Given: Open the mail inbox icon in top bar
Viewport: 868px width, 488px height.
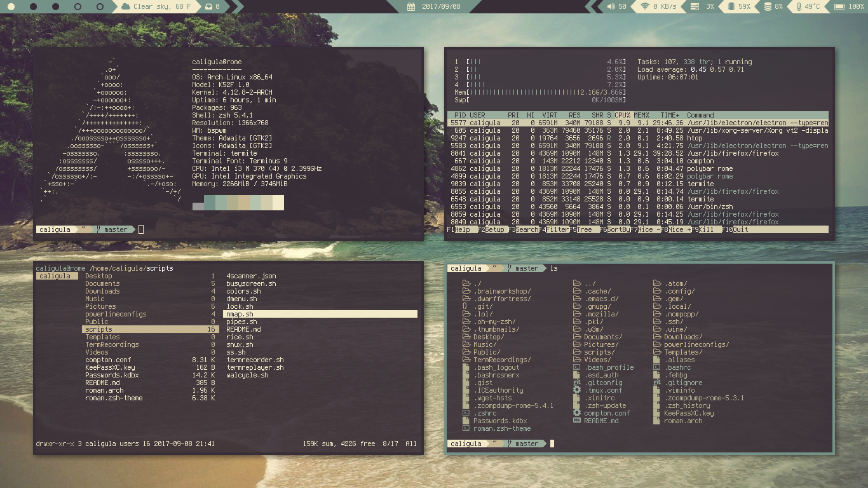Looking at the screenshot, I should coord(208,6).
